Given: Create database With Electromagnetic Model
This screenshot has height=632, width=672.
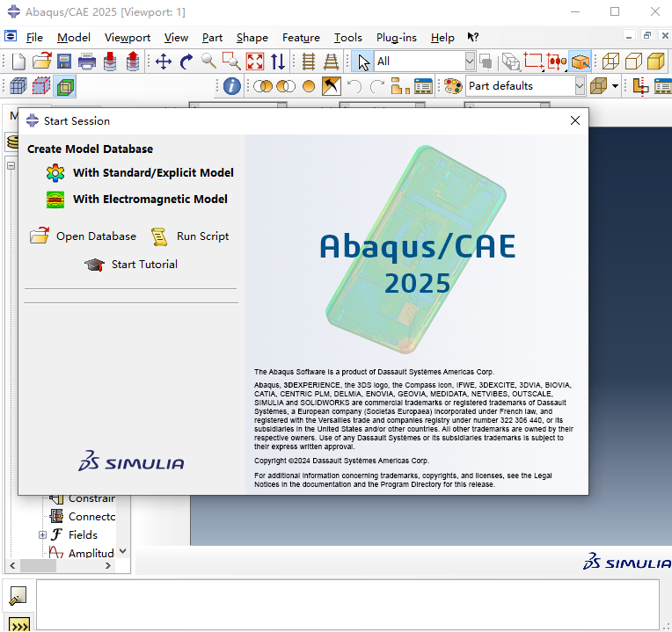Looking at the screenshot, I should click(137, 200).
